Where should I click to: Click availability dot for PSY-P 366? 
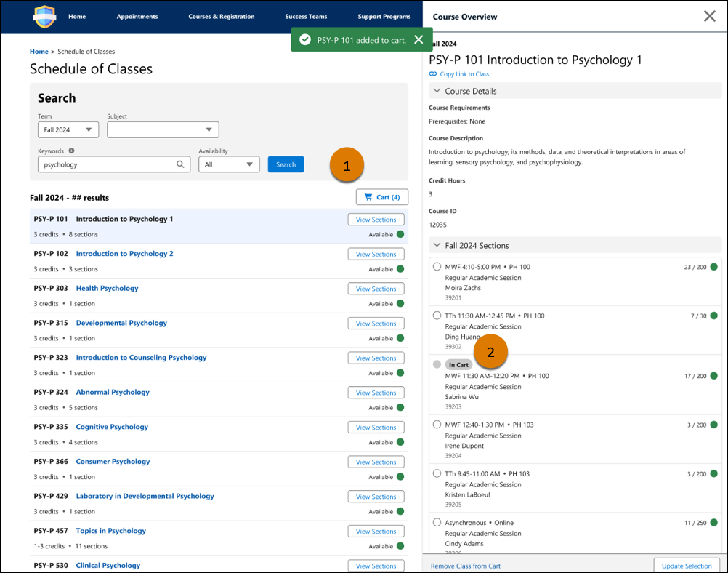pyautogui.click(x=400, y=477)
